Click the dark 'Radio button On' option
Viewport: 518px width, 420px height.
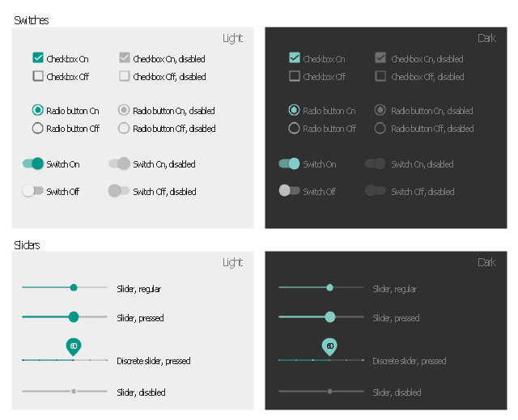(x=295, y=110)
